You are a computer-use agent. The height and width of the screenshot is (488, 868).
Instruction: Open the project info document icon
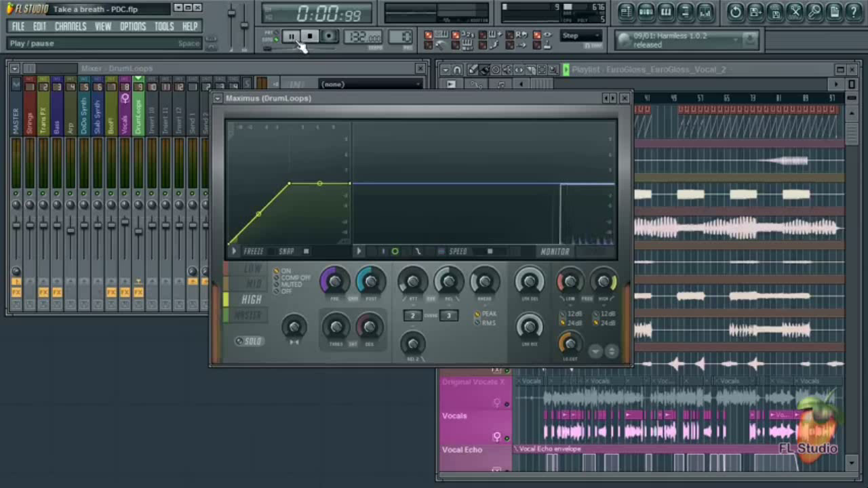834,12
